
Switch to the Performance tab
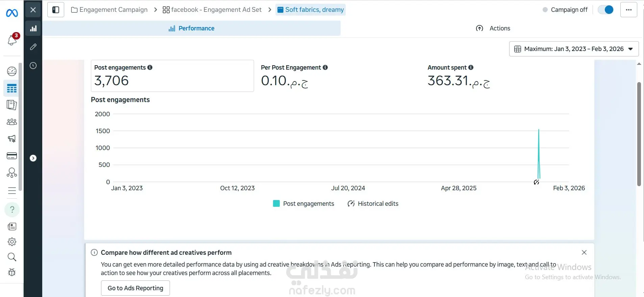tap(192, 28)
